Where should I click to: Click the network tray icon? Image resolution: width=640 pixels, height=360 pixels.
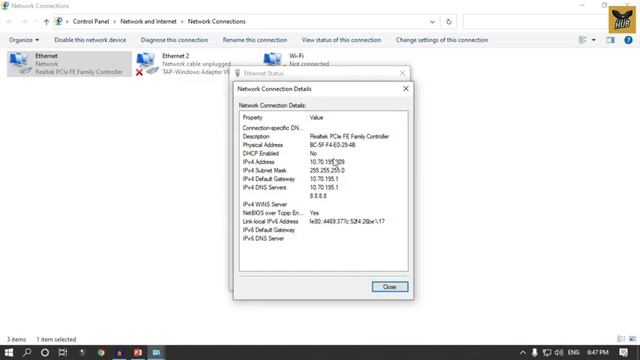point(547,352)
